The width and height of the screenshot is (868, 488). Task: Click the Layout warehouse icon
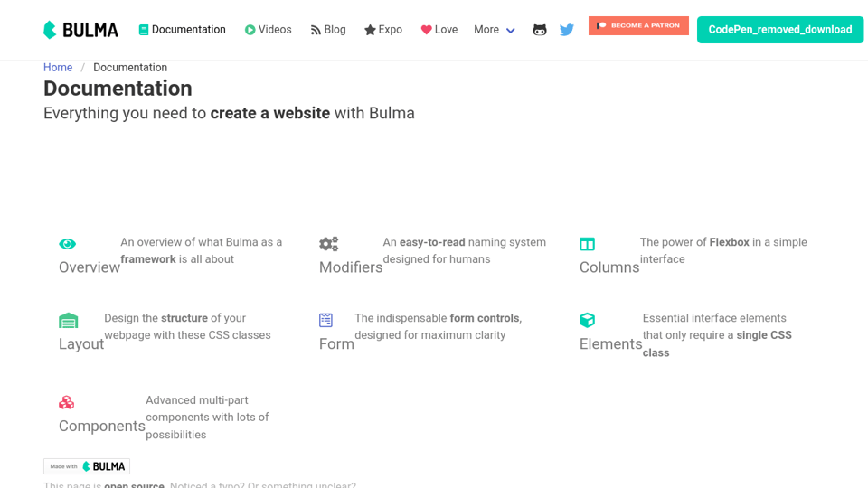tap(69, 320)
